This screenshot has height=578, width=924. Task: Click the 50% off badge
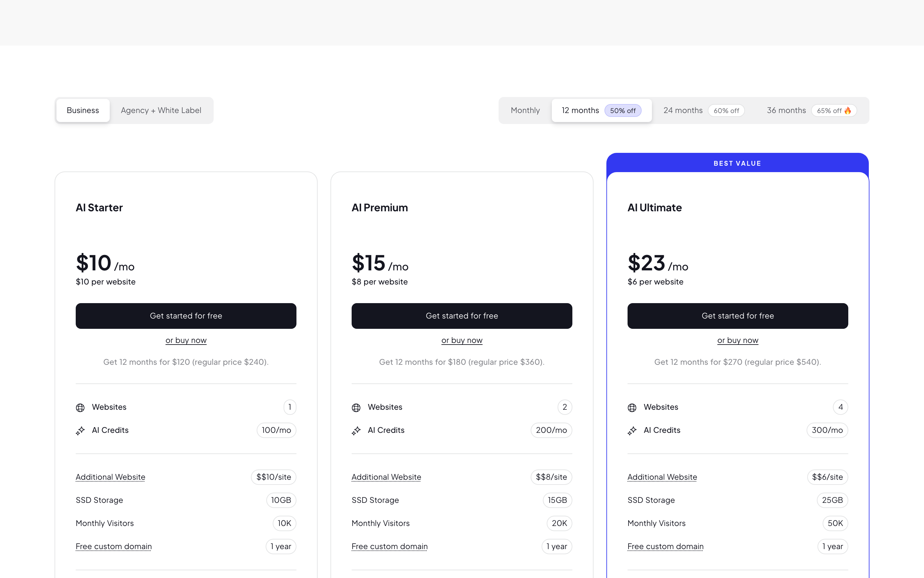(x=623, y=111)
